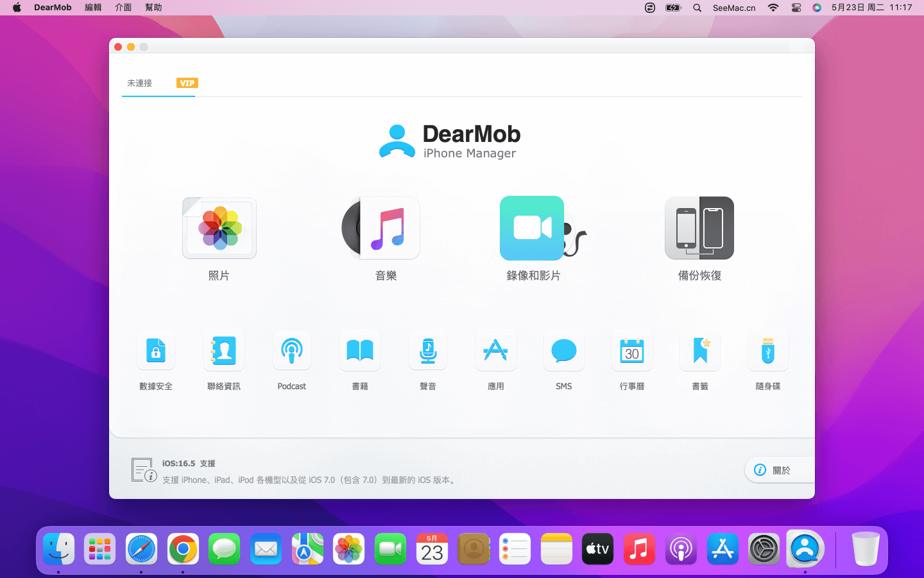Open the 行事曆 calendar icon
Image resolution: width=924 pixels, height=578 pixels.
tap(632, 351)
